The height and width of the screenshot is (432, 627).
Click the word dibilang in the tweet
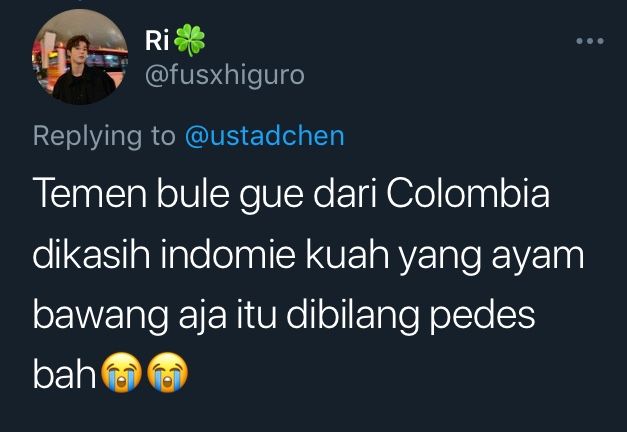tap(353, 317)
